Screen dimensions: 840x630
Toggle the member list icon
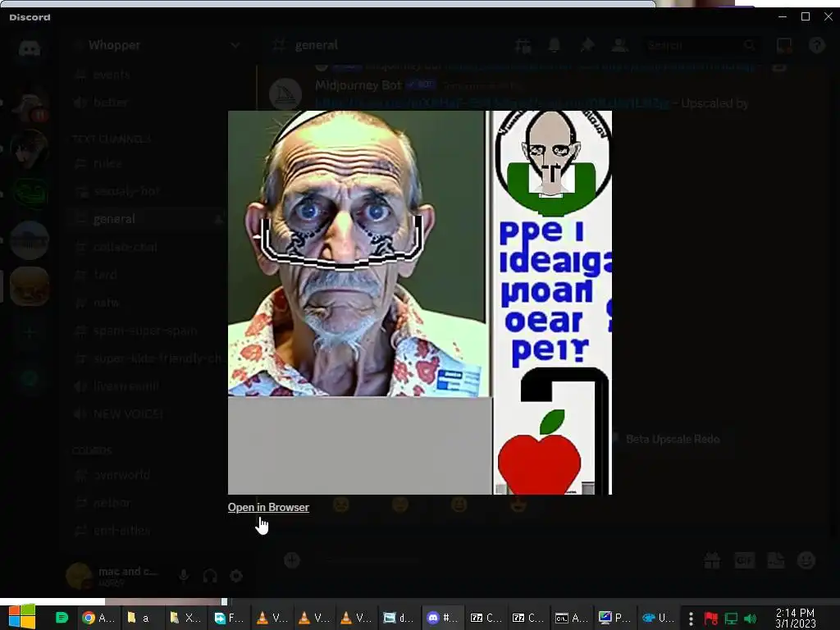(619, 46)
